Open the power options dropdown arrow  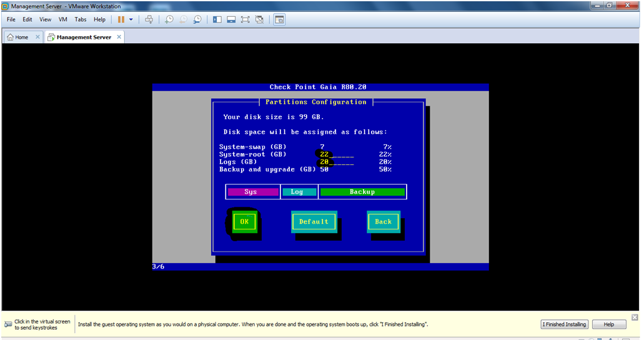[x=131, y=19]
